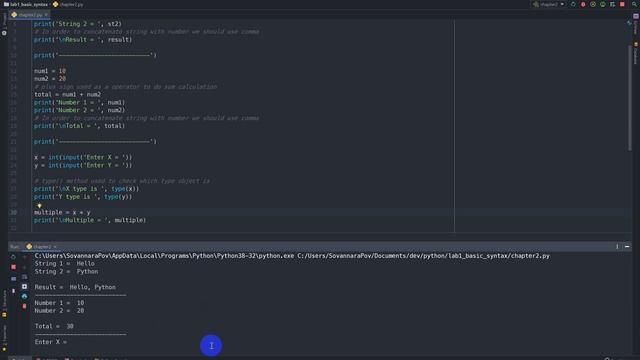Click the Pin Tab icon in Run panel

13,291
